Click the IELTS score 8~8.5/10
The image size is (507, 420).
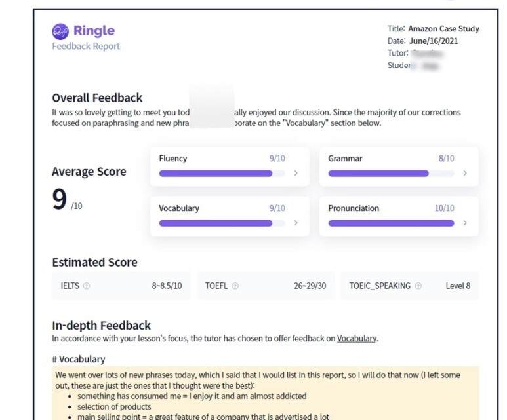tap(167, 286)
